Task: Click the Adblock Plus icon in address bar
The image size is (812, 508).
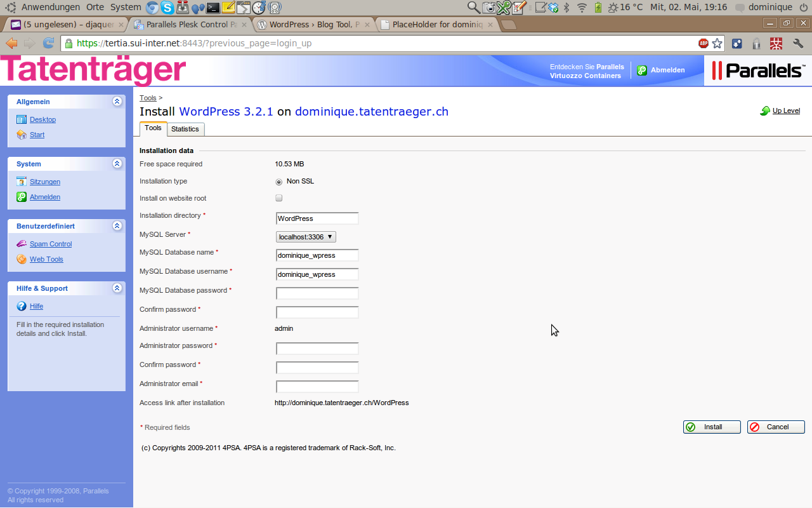Action: (x=704, y=44)
